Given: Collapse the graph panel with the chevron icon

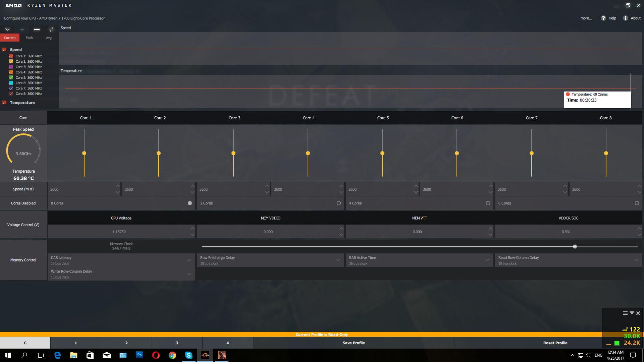Looking at the screenshot, I should click(7, 29).
